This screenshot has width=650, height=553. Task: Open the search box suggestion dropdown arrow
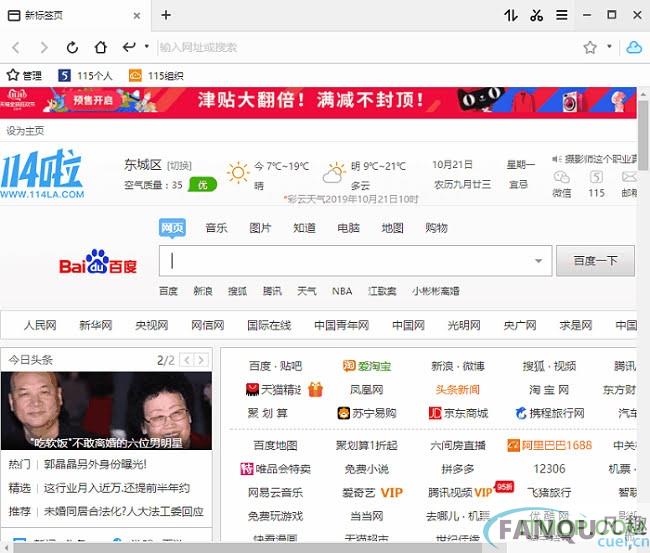538,261
